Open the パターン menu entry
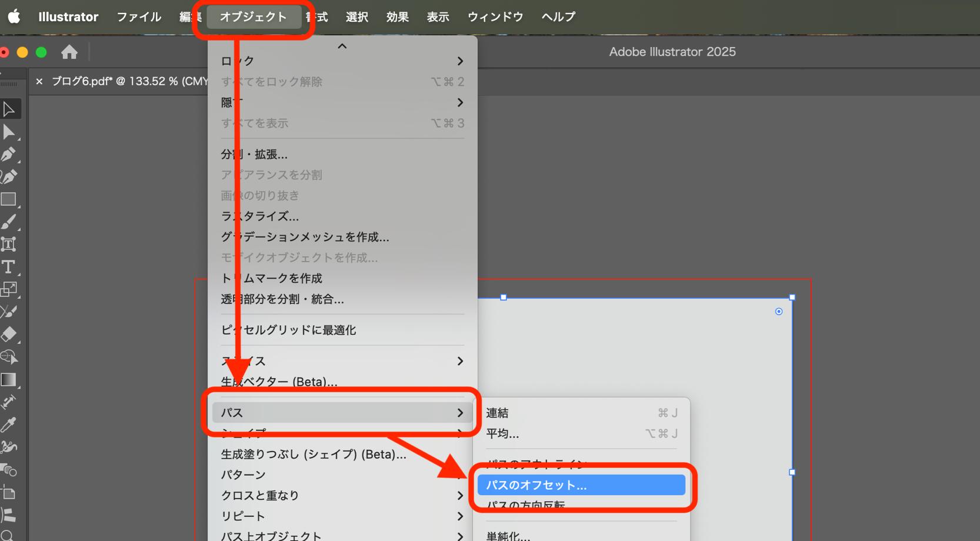Viewport: 980px width, 541px height. (x=342, y=475)
